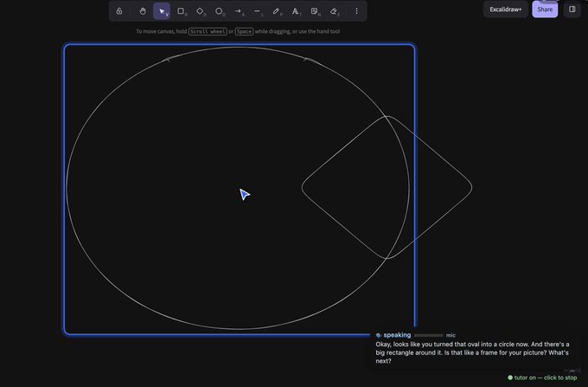
Task: Click the 'Space' key hint
Action: click(244, 31)
